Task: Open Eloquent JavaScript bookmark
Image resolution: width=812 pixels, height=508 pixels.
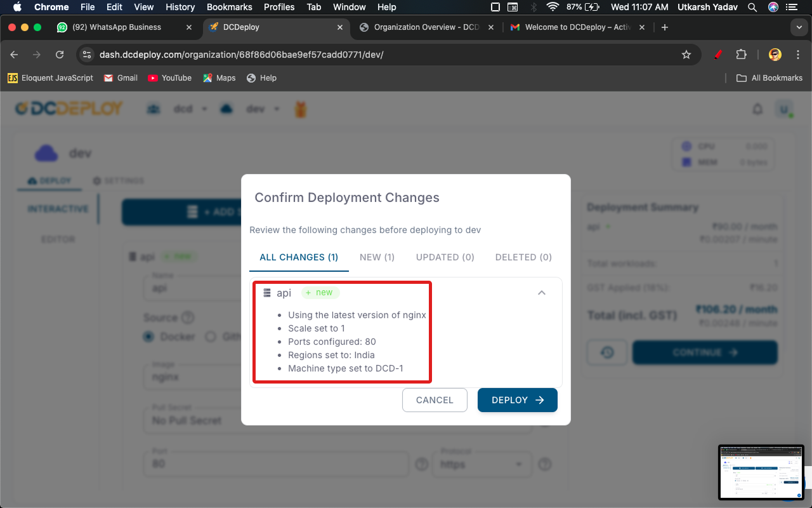Action: [50, 78]
